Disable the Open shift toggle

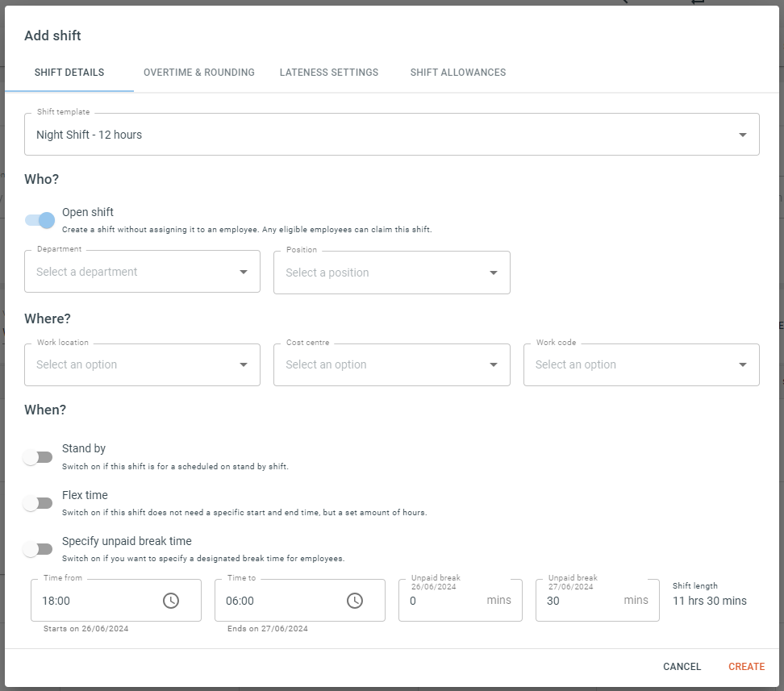pos(40,220)
